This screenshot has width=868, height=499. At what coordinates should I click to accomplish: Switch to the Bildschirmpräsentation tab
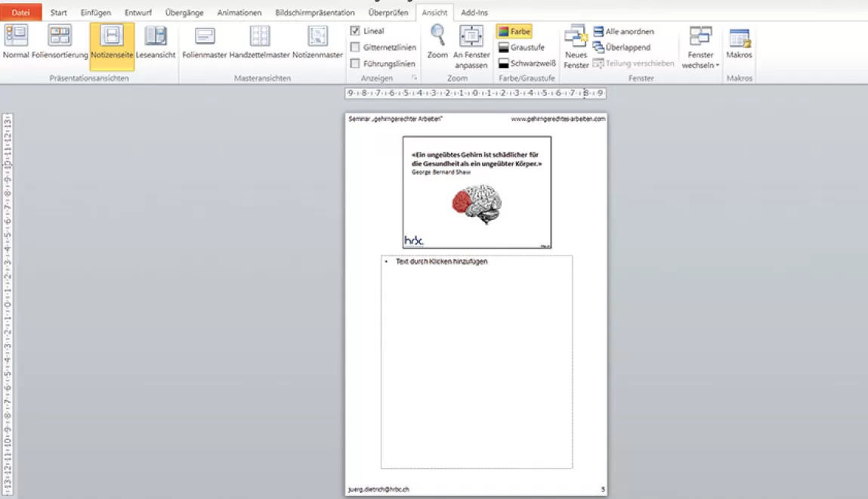pos(315,13)
